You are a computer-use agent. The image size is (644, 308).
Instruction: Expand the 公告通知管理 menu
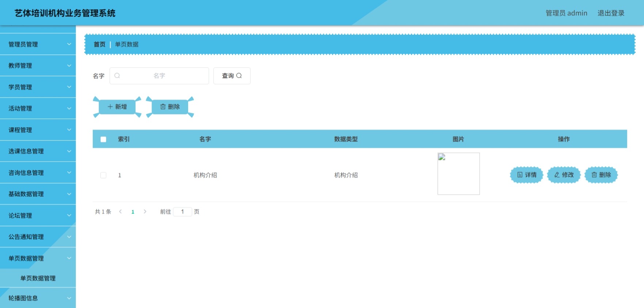(38, 237)
